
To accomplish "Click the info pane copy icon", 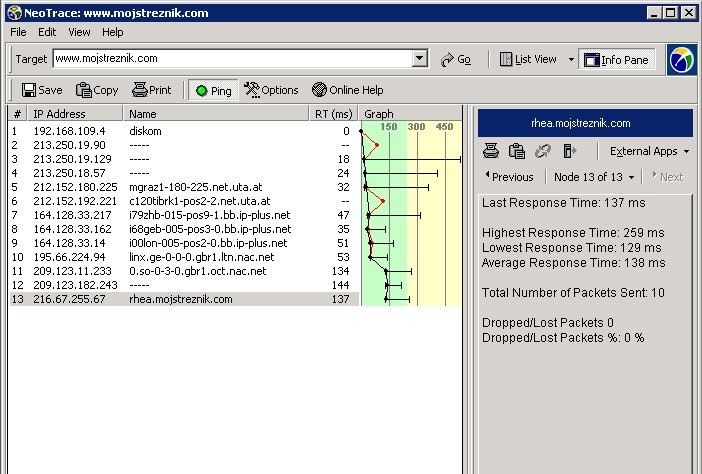I will click(517, 151).
